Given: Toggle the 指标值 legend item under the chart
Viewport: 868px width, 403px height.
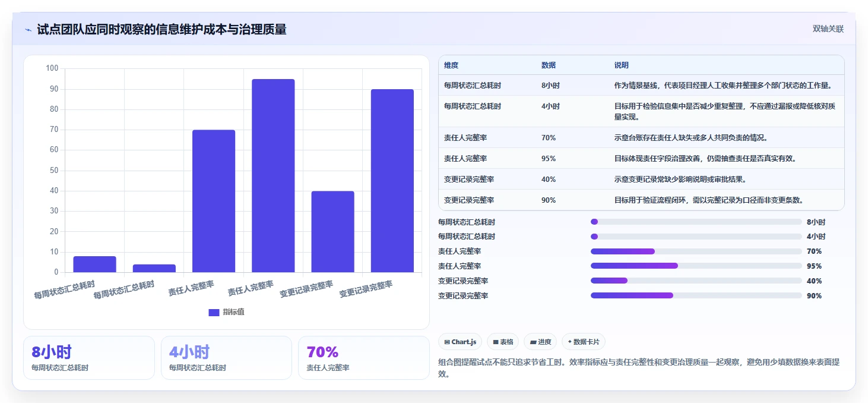Looking at the screenshot, I should click(x=226, y=312).
